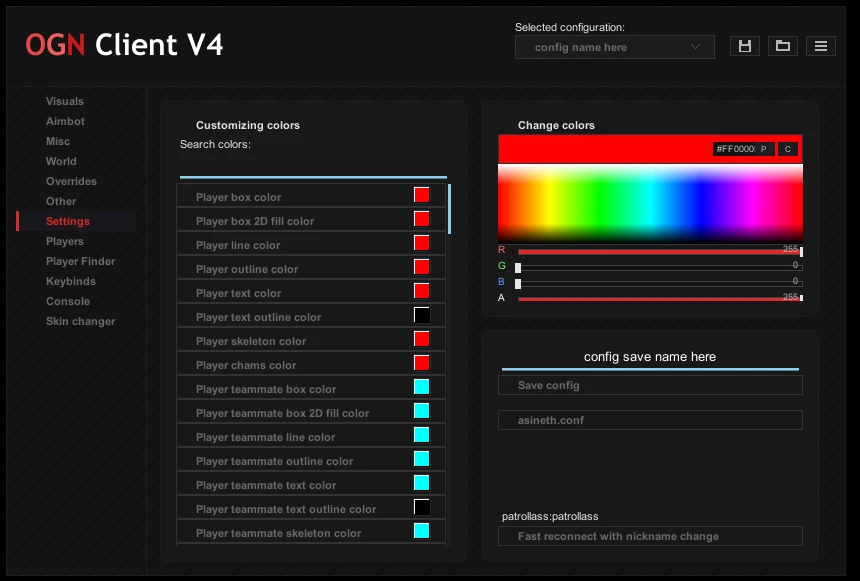Viewport: 860px width, 581px height.
Task: Click the save config floppy icon
Action: [x=744, y=46]
